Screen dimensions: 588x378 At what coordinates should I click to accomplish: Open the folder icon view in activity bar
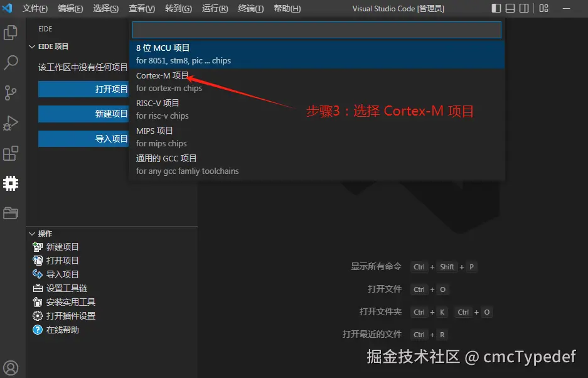click(x=11, y=213)
